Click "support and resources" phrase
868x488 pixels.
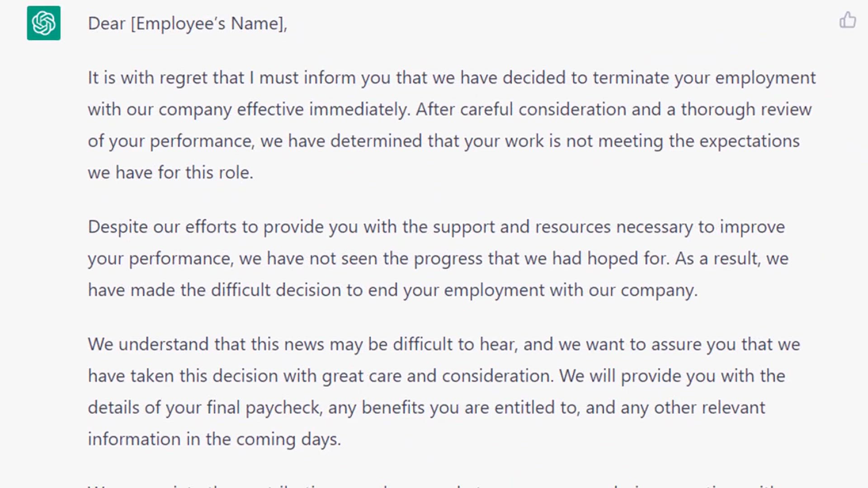click(x=522, y=227)
